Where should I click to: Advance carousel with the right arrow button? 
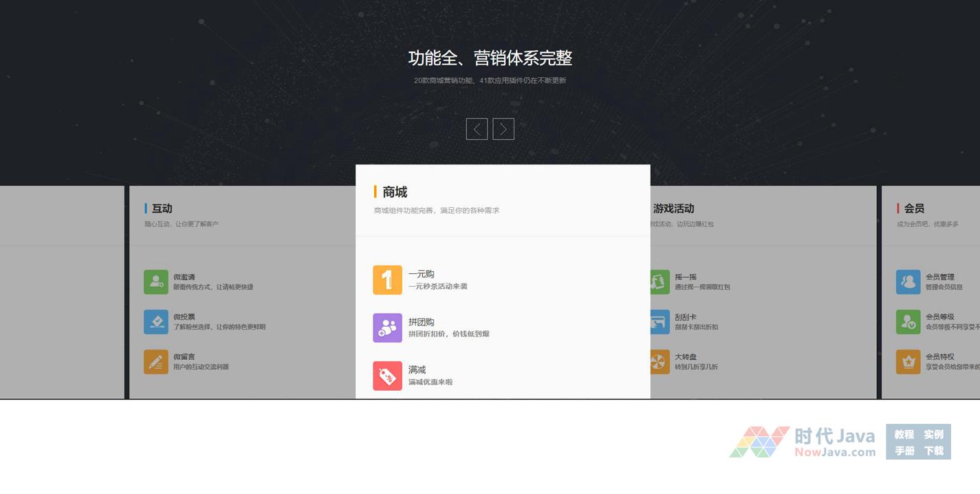tap(503, 129)
